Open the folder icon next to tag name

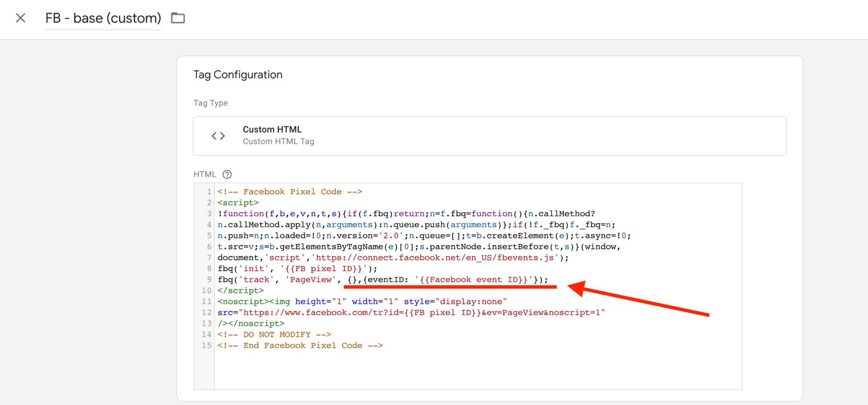tap(178, 18)
